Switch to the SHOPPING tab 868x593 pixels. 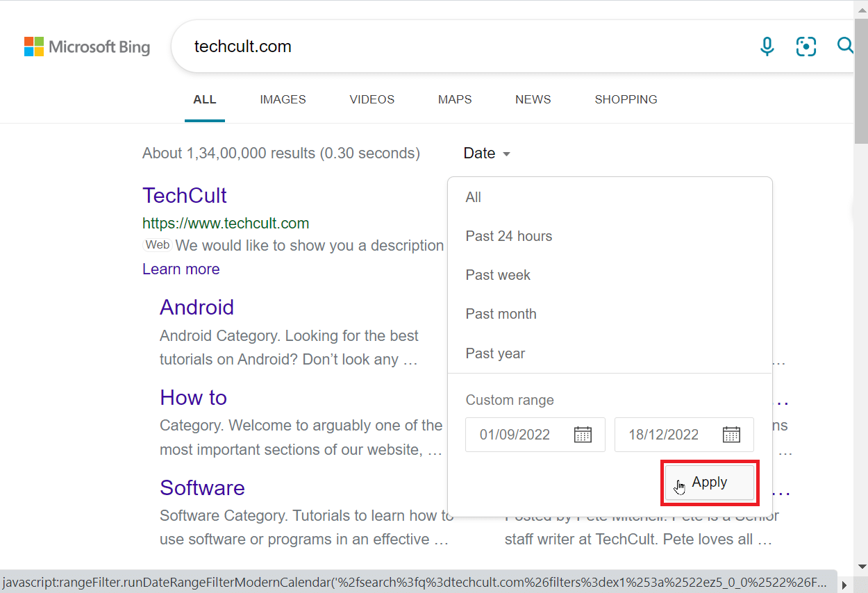point(626,100)
